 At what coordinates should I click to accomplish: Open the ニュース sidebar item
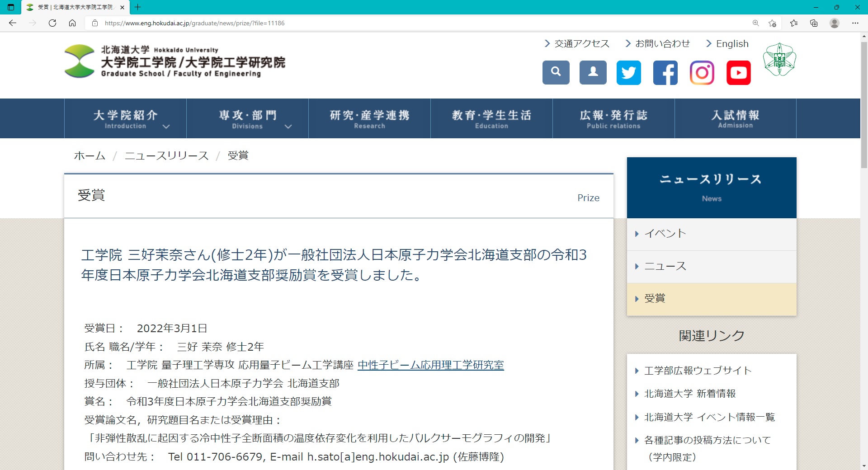[712, 266]
